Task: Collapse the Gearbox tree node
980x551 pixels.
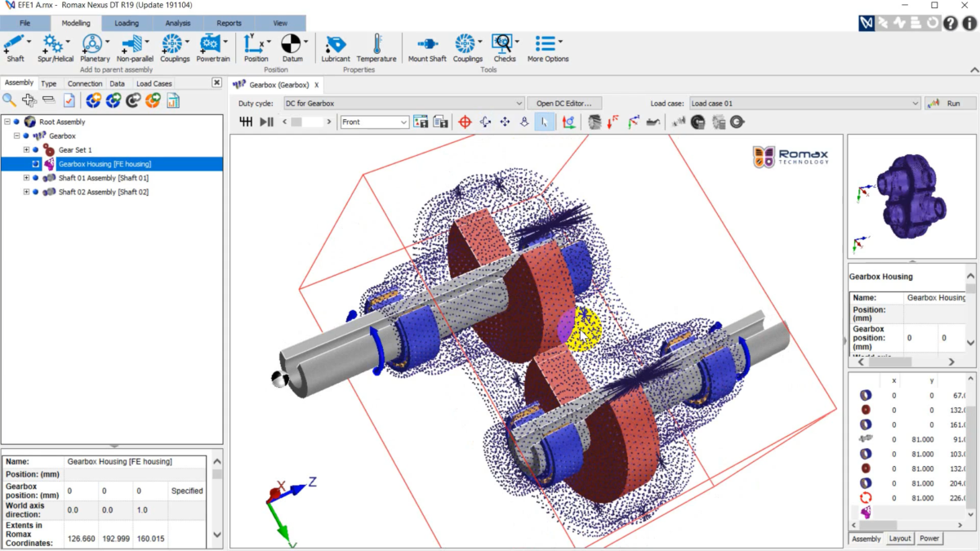Action: [x=16, y=136]
